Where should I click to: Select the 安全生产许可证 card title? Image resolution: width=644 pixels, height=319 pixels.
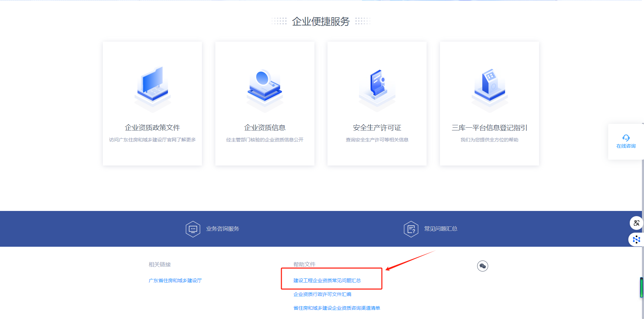pos(377,128)
